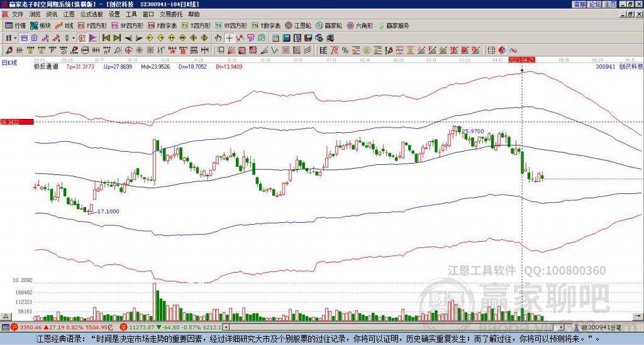The height and width of the screenshot is (345, 644).
Task: Open 客服 customer service link
Action: (x=579, y=4)
